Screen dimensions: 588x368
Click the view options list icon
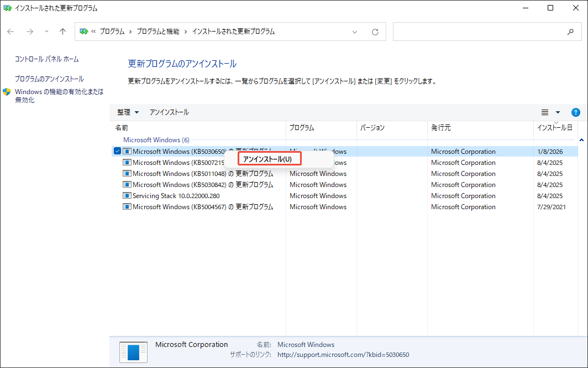coord(546,112)
